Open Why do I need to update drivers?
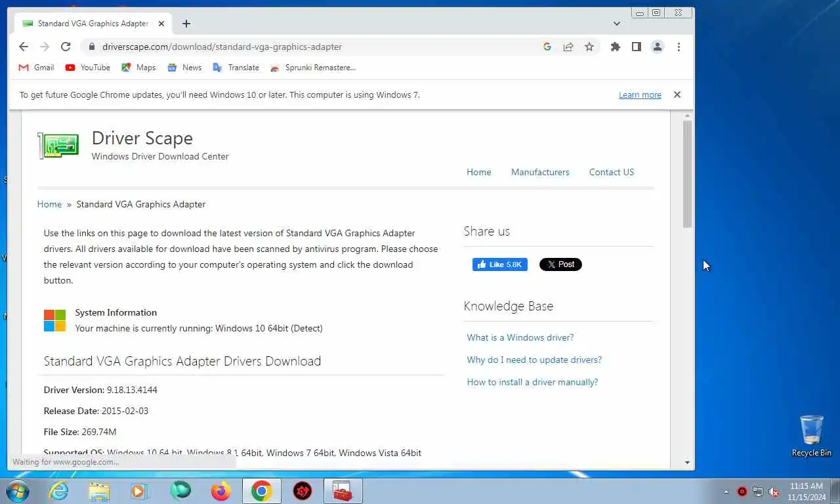The image size is (840, 504). point(534,360)
